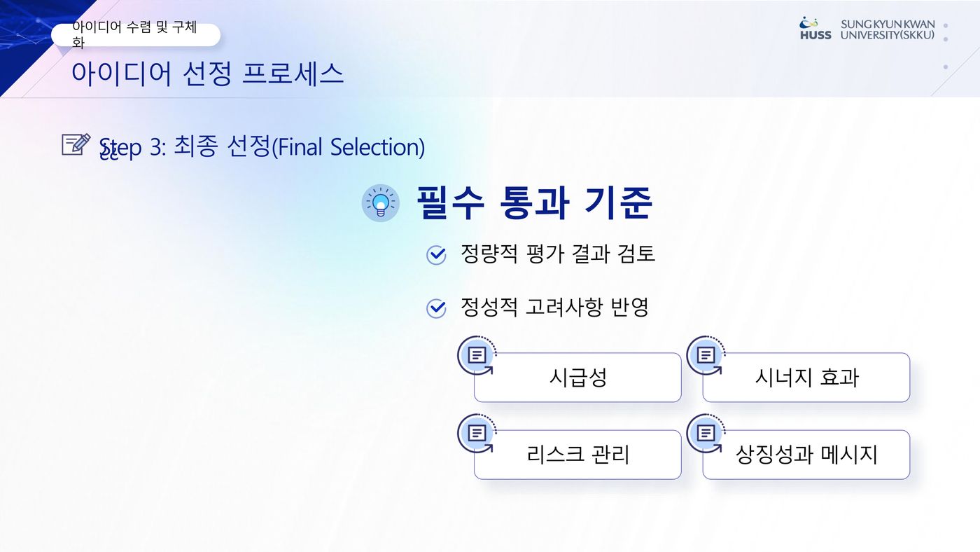Click the 아이디어 수렴 및 구체화 section pill
Image resolution: width=980 pixels, height=552 pixels.
[x=136, y=35]
